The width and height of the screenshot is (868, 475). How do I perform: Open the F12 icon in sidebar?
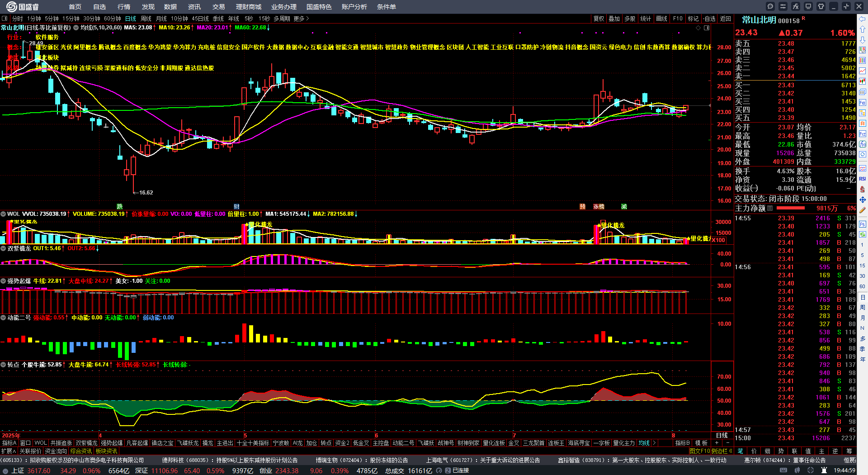point(863,134)
